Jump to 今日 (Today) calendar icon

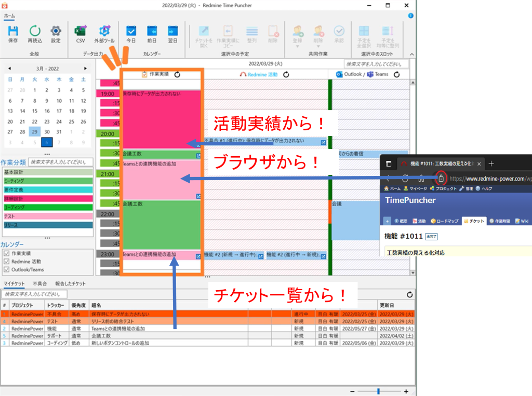131,32
